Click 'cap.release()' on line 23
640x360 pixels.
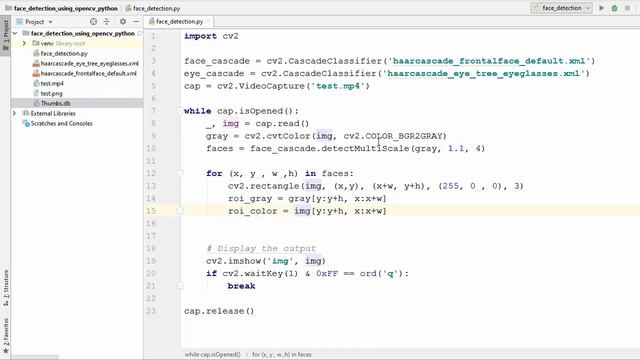tap(219, 311)
